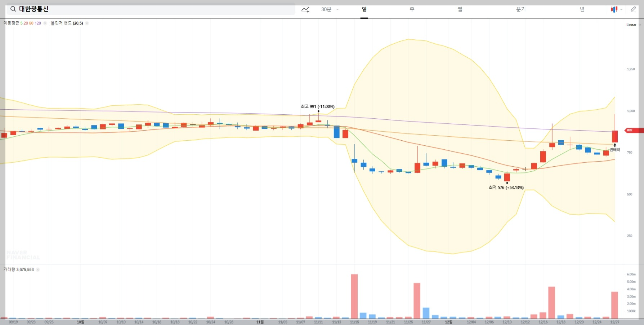Click the 12/27 date axis label
This screenshot has height=325, width=644.
click(x=615, y=322)
